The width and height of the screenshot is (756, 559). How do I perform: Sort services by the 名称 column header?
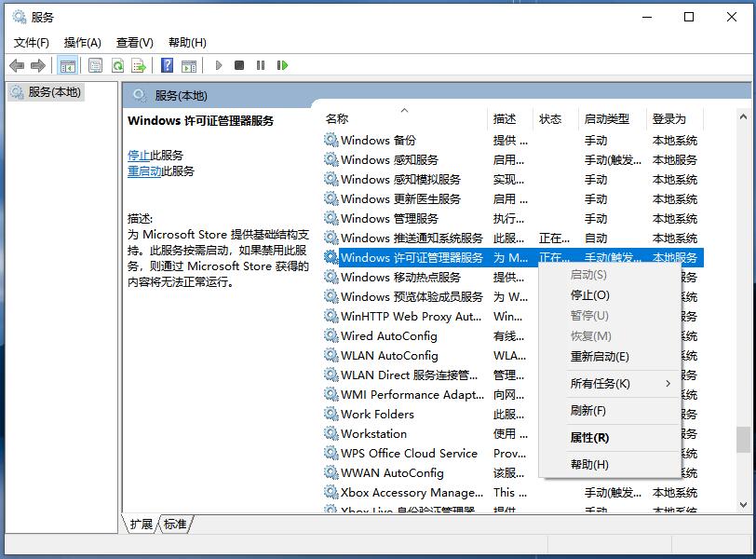click(x=337, y=118)
